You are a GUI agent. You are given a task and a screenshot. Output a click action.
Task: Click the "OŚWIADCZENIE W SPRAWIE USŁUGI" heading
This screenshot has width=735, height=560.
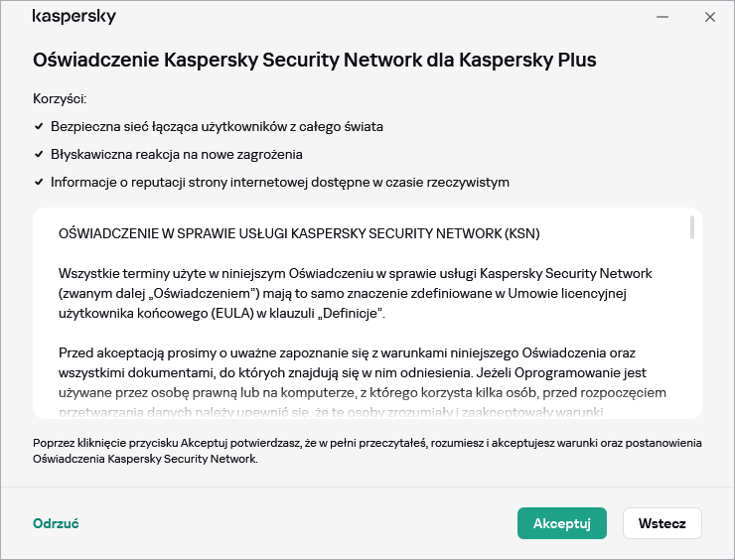(x=299, y=234)
